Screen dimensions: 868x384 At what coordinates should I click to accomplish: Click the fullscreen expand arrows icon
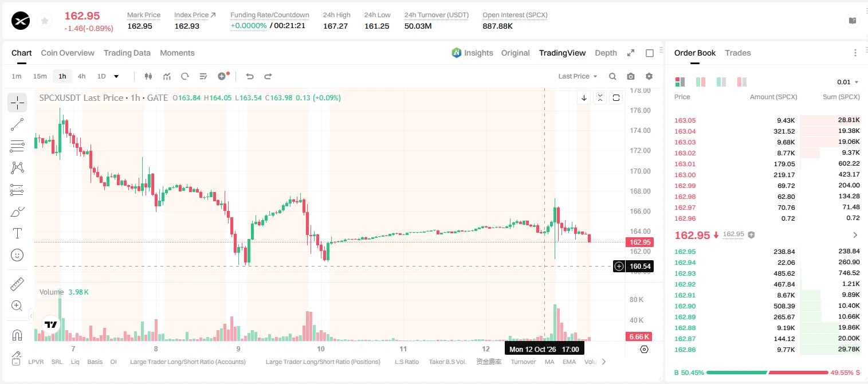[x=631, y=53]
